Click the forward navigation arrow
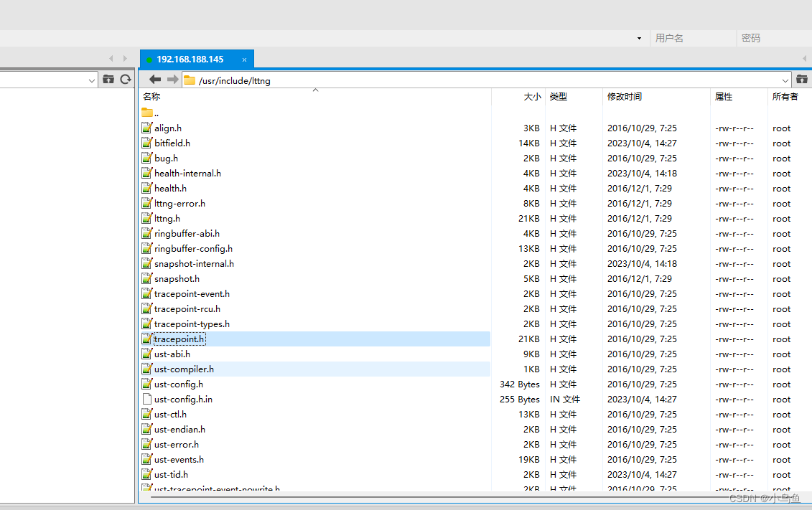 (x=172, y=80)
